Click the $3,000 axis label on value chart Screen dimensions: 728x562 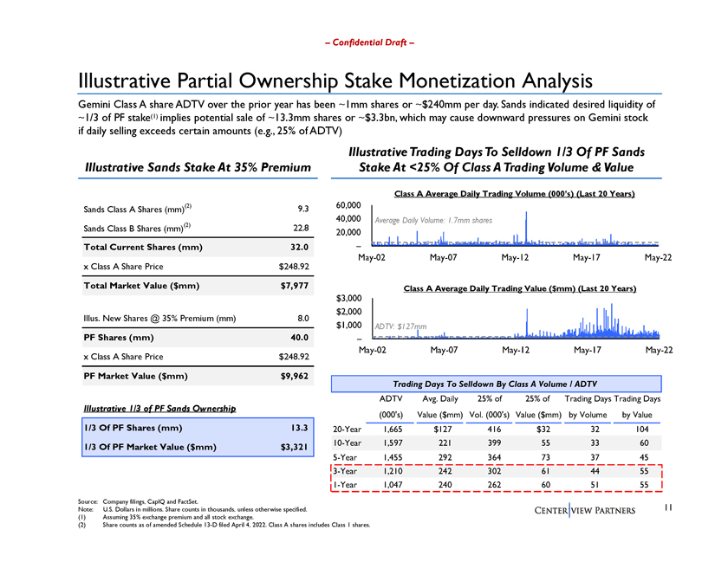[x=348, y=299]
